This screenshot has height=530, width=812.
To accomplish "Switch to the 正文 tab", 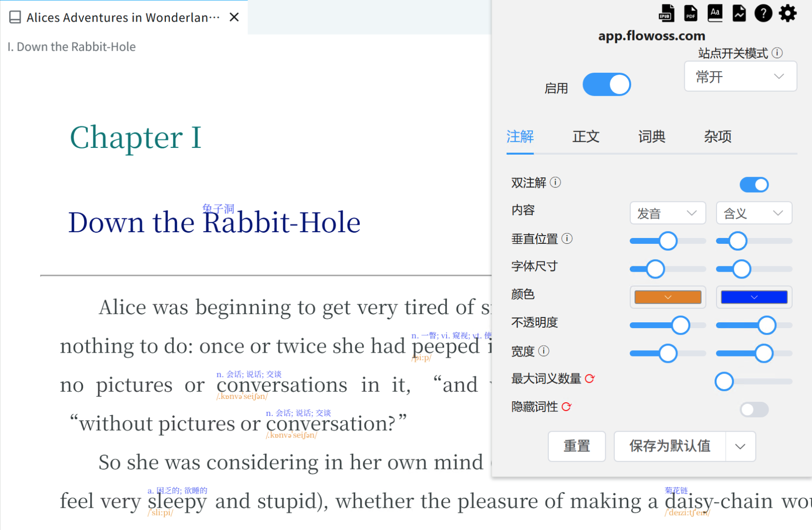I will [586, 137].
